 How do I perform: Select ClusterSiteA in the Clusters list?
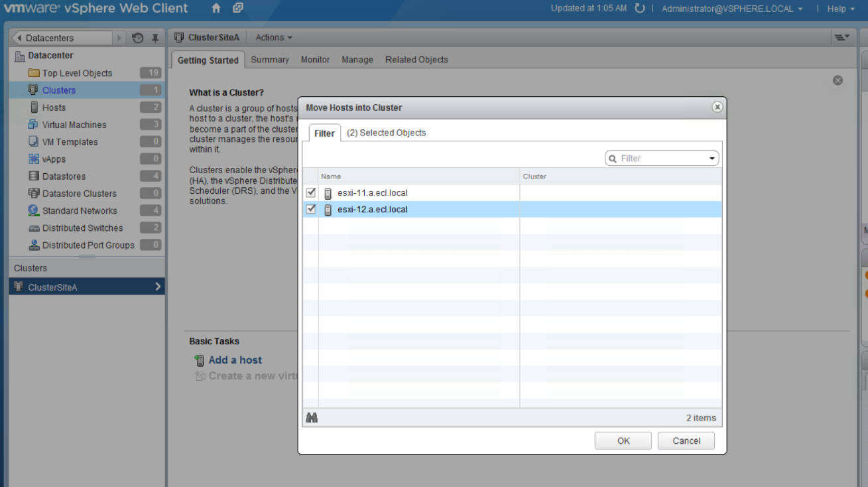tap(87, 287)
